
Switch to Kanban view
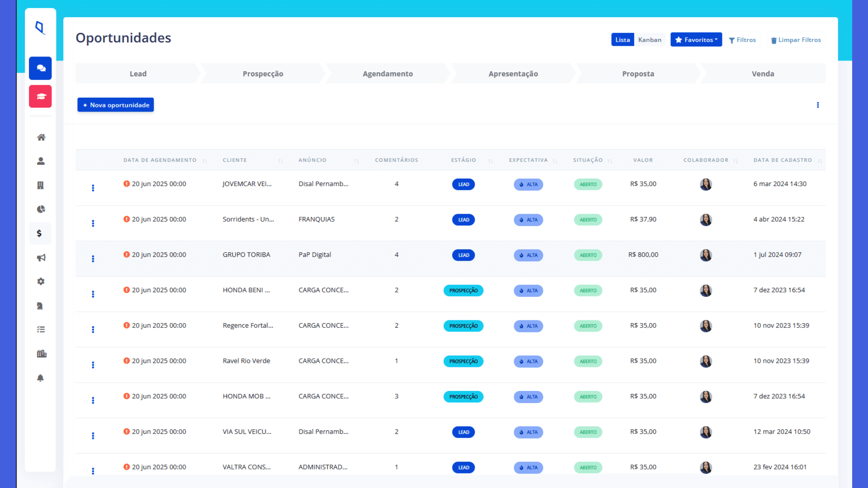[650, 40]
